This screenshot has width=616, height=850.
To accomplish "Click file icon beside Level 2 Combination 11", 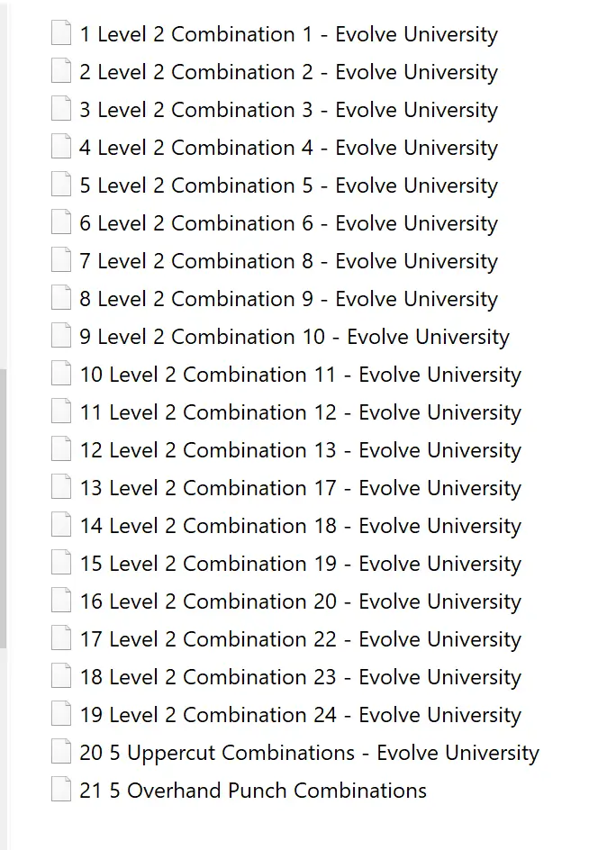I will [x=61, y=375].
